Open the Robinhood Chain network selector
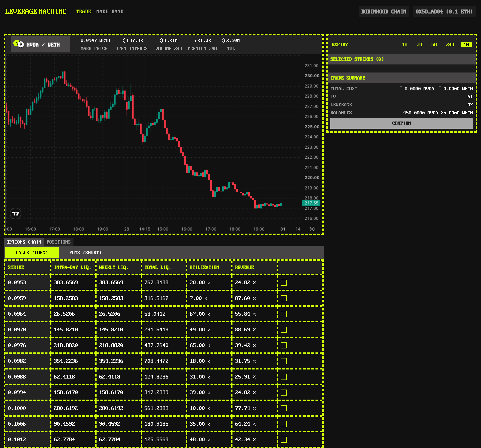 [x=384, y=11]
